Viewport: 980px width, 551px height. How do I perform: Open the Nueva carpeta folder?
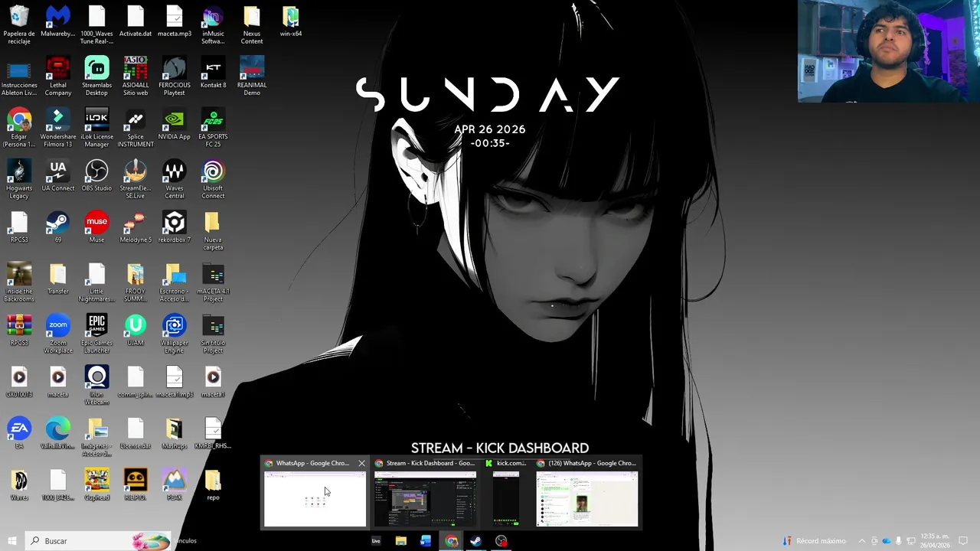(213, 230)
